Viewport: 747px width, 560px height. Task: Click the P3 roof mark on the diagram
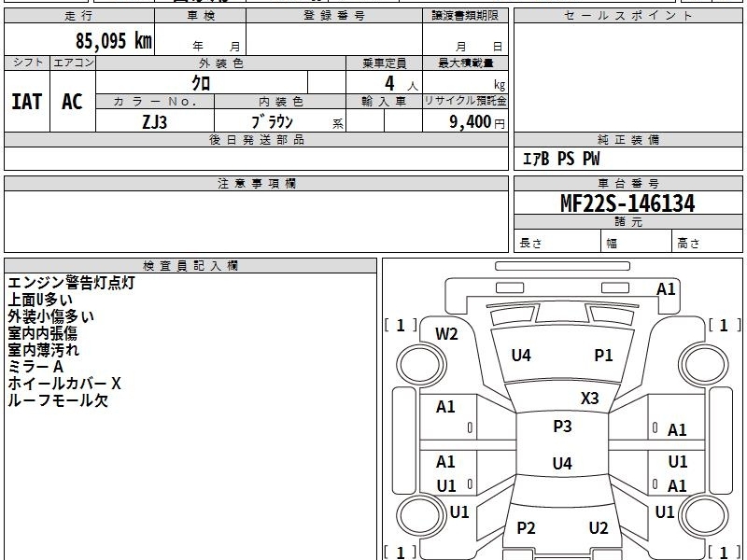click(x=562, y=427)
